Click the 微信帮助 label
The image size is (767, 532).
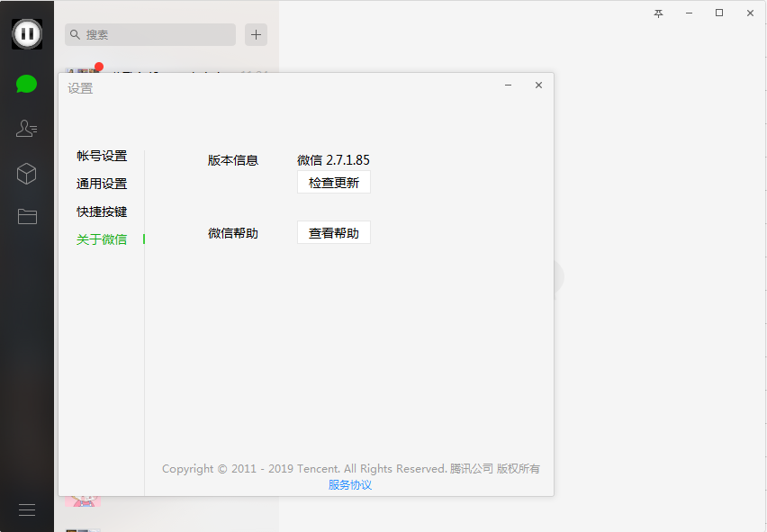coord(233,233)
